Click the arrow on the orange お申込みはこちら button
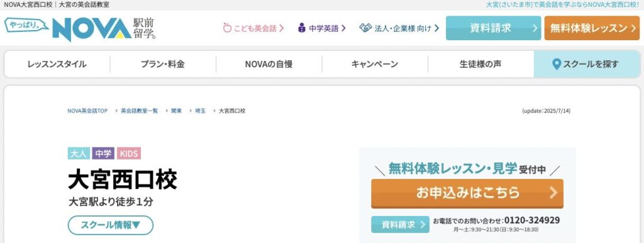This screenshot has width=644, height=243. pos(553,193)
